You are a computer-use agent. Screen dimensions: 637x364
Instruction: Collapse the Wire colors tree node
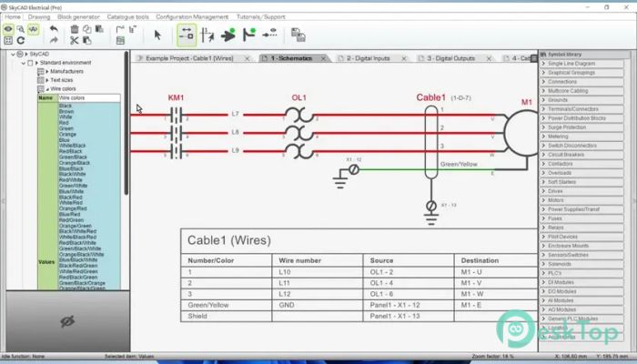click(47, 89)
